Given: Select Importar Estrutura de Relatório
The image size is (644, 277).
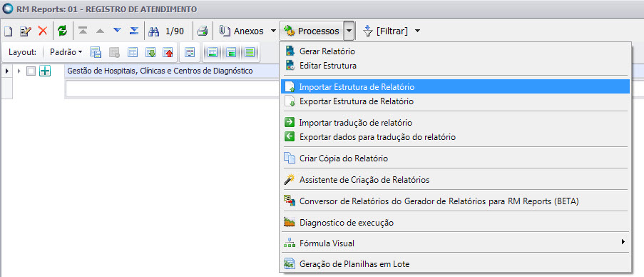Looking at the screenshot, I should (454, 87).
